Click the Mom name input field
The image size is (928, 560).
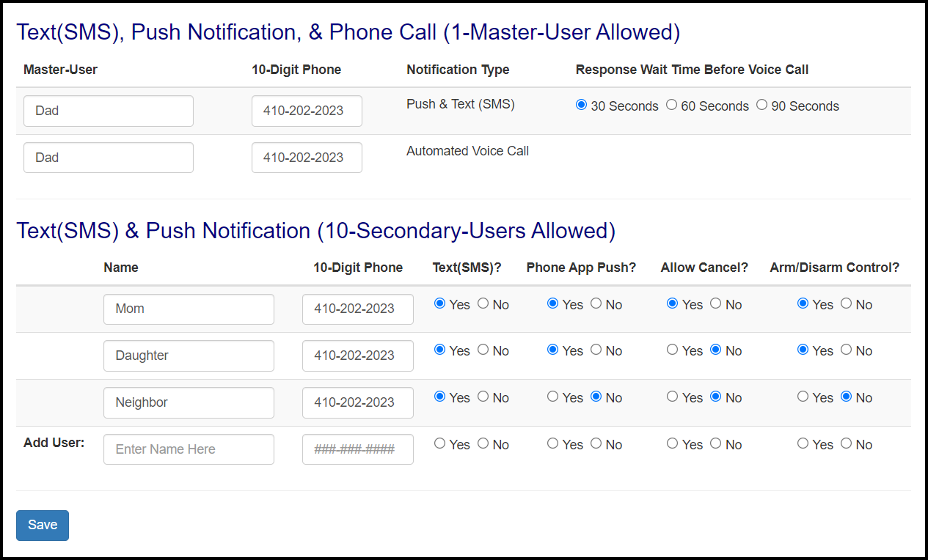click(x=189, y=309)
